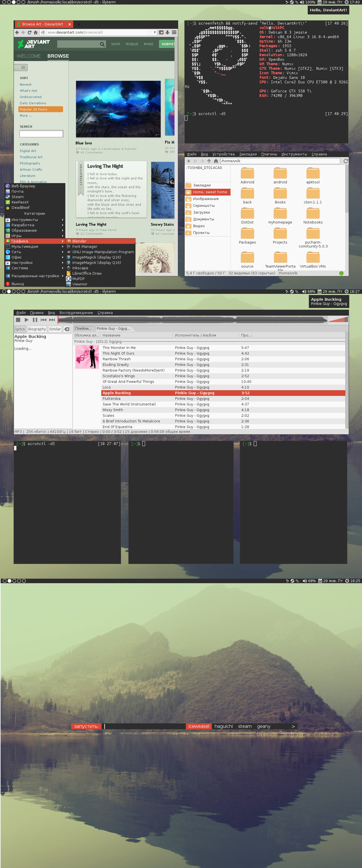Show more dmenu entries with the > arrow
Viewport: 362px width, 868px height.
coord(293,726)
